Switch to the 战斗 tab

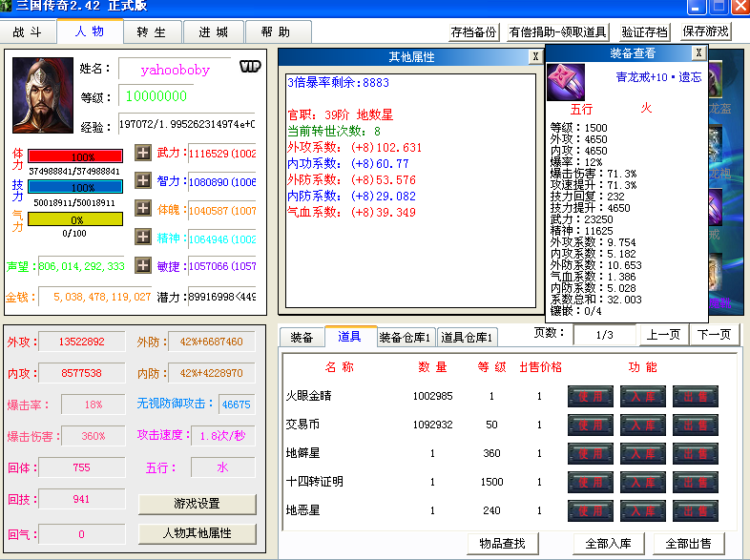coord(28,31)
